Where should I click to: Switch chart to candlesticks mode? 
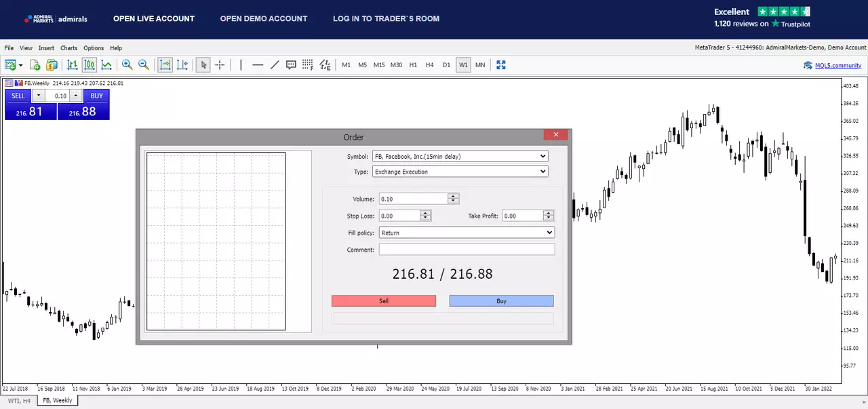pos(90,65)
